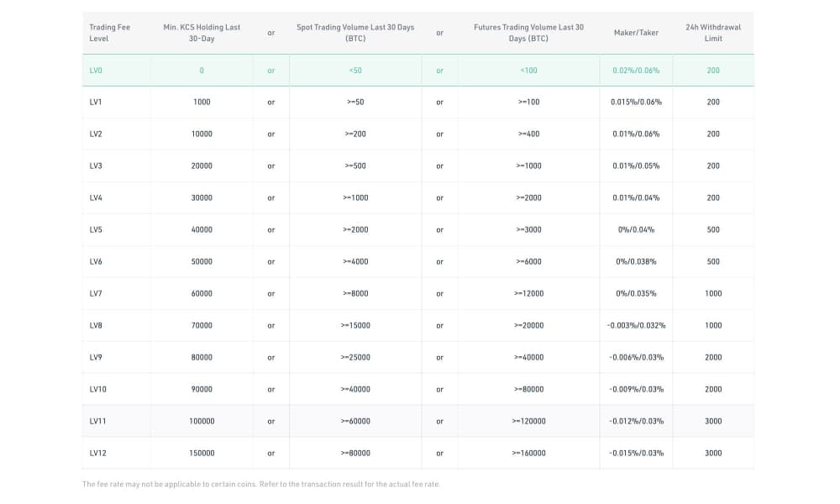840x504 pixels.
Task: Click maker/taker fee 0%/0.035%
Action: click(x=636, y=293)
